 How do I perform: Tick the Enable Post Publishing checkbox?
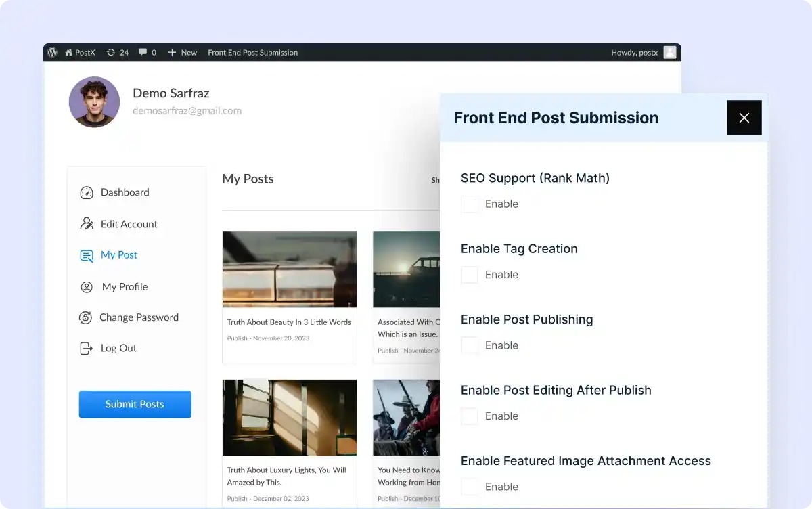[470, 345]
